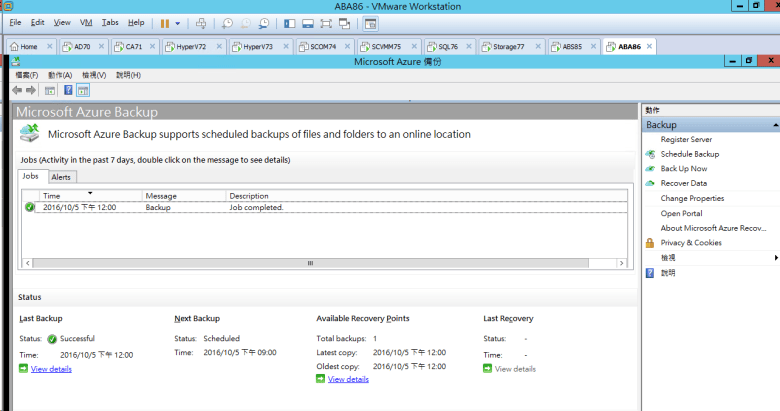Click View details under Last Backup
The width and height of the screenshot is (780, 411).
(51, 369)
